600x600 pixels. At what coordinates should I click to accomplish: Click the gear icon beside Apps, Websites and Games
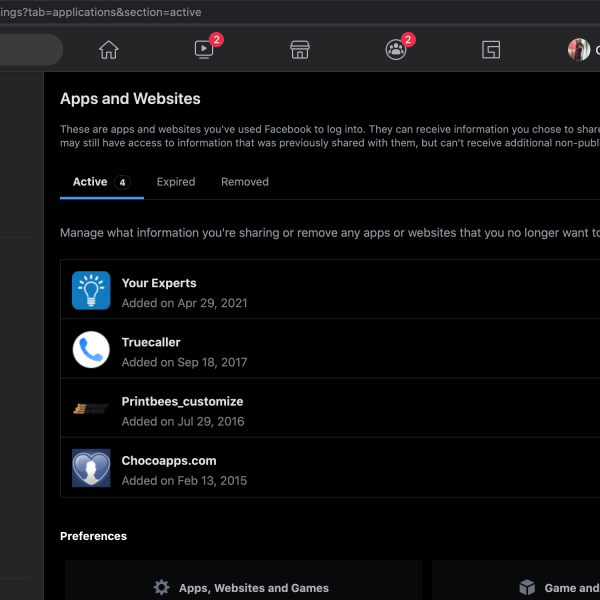161,587
